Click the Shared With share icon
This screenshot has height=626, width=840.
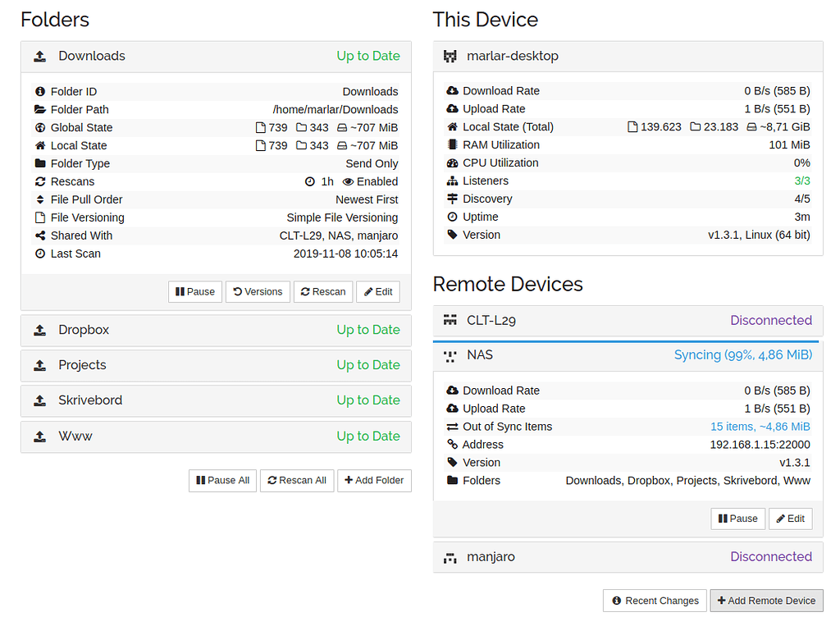pyautogui.click(x=39, y=236)
